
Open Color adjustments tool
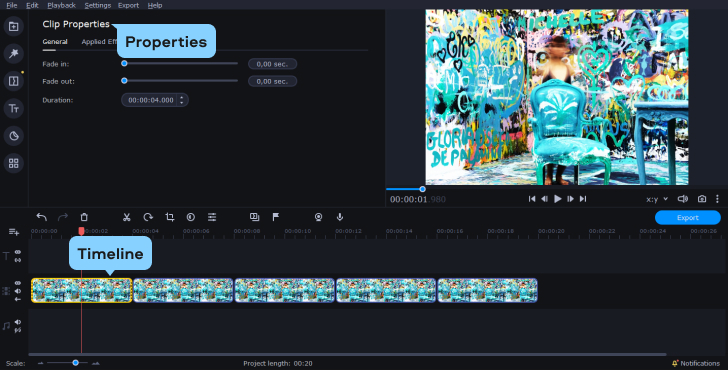pyautogui.click(x=190, y=217)
